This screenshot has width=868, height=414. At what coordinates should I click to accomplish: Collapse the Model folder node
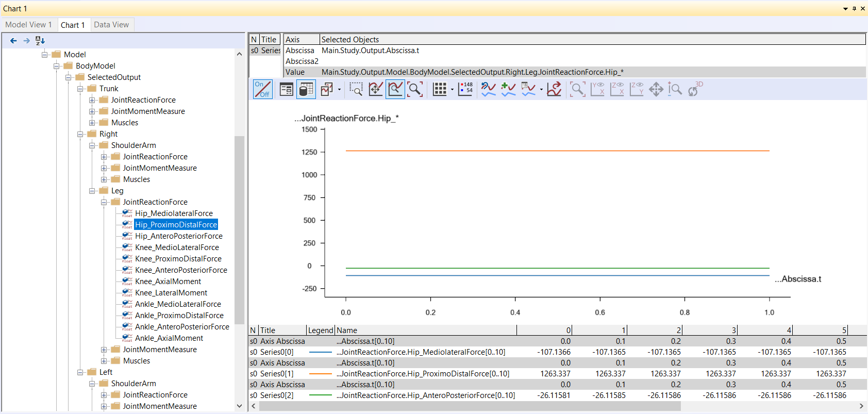pos(45,55)
